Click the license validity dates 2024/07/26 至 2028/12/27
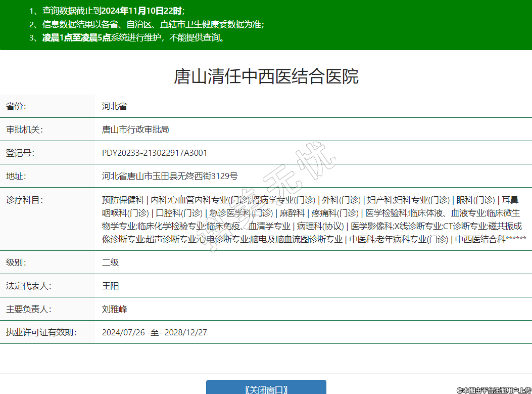Viewport: 532px width, 394px height. [x=155, y=332]
